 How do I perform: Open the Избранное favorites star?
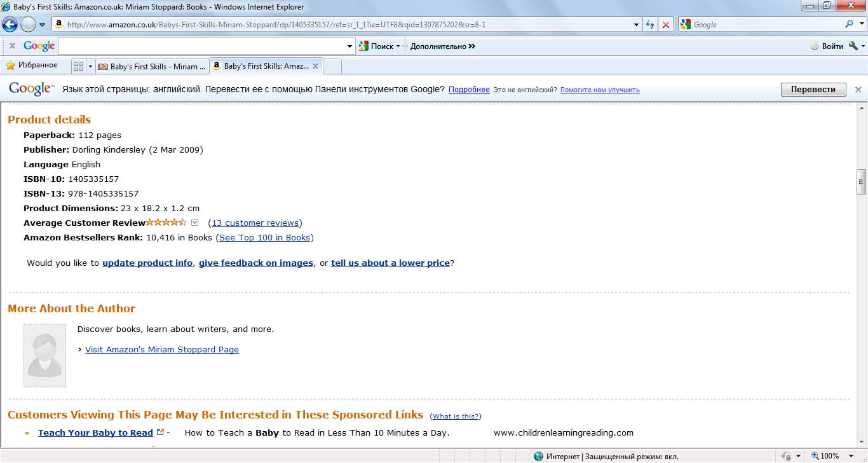tap(31, 66)
